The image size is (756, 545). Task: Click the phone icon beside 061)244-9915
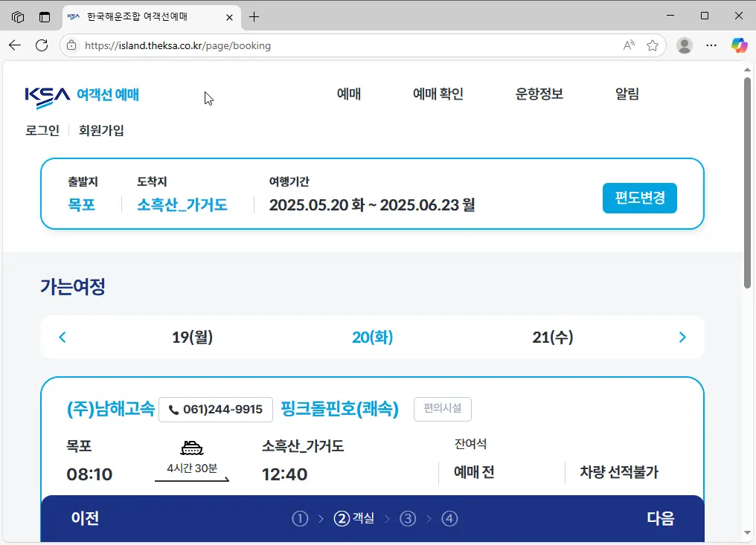pos(173,409)
